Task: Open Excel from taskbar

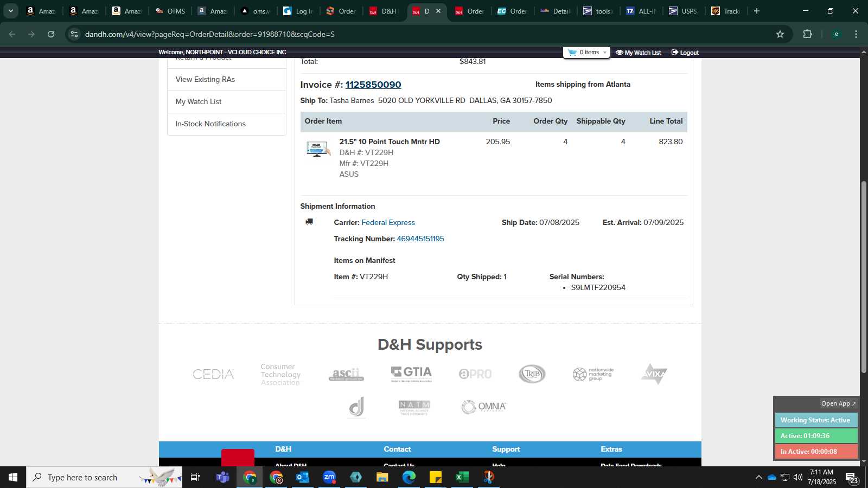Action: click(x=462, y=477)
